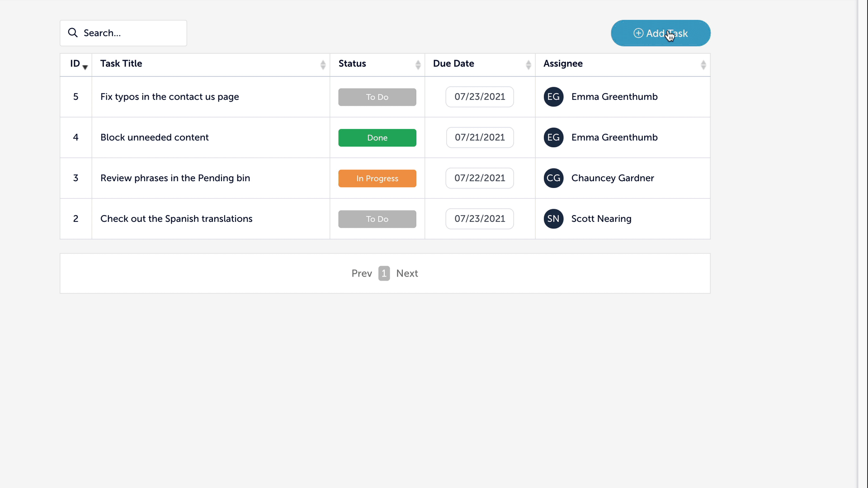
Task: Sort by Status column arrows
Action: [418, 65]
